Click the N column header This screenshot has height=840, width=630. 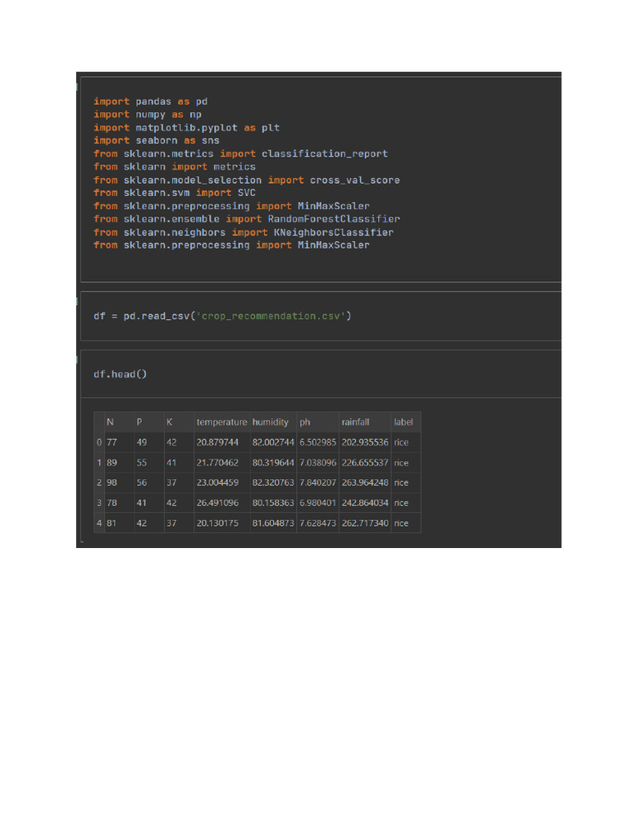coord(110,422)
